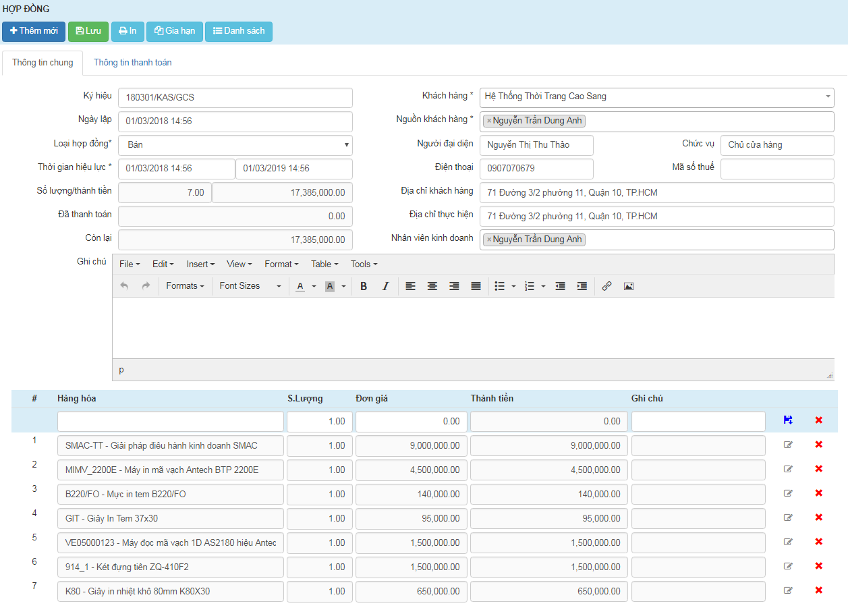Viewport: 848px width, 616px height.
Task: Insert link using chain icon
Action: [x=606, y=286]
